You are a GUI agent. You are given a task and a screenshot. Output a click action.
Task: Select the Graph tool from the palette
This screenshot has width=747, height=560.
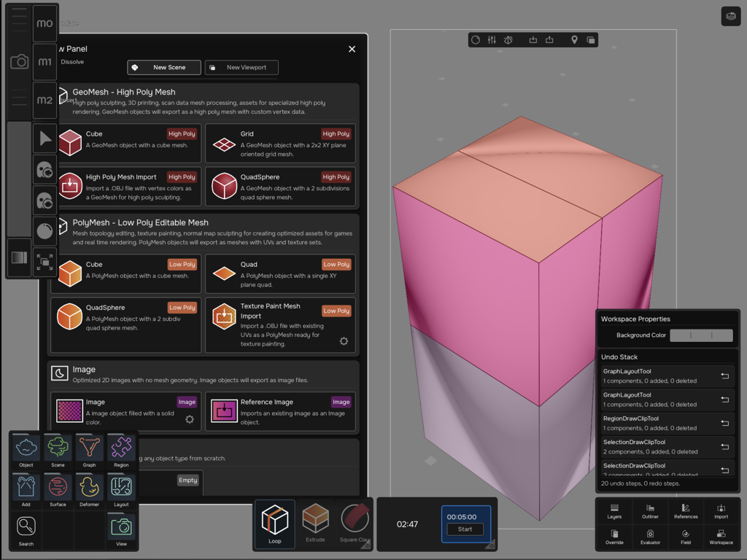coord(89,448)
